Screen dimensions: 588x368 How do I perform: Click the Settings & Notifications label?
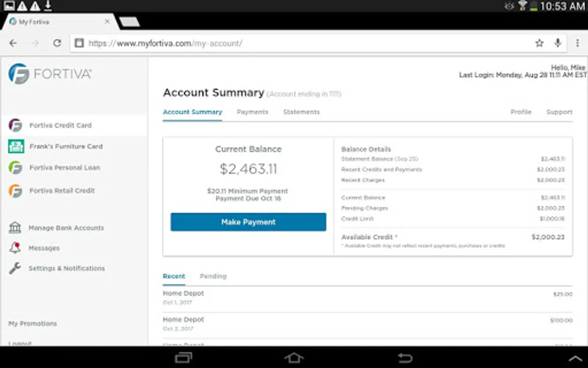(x=67, y=268)
